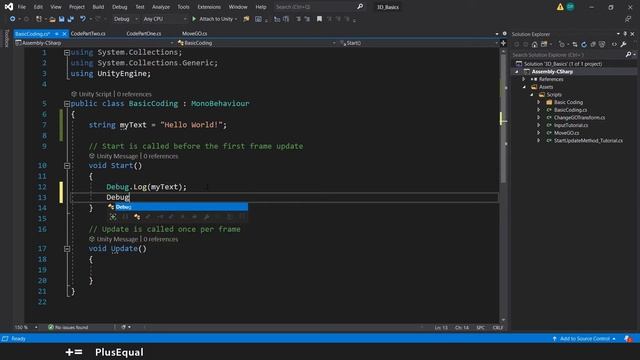The width and height of the screenshot is (640, 360).
Task: Click the Save All icon
Action: coord(71,19)
